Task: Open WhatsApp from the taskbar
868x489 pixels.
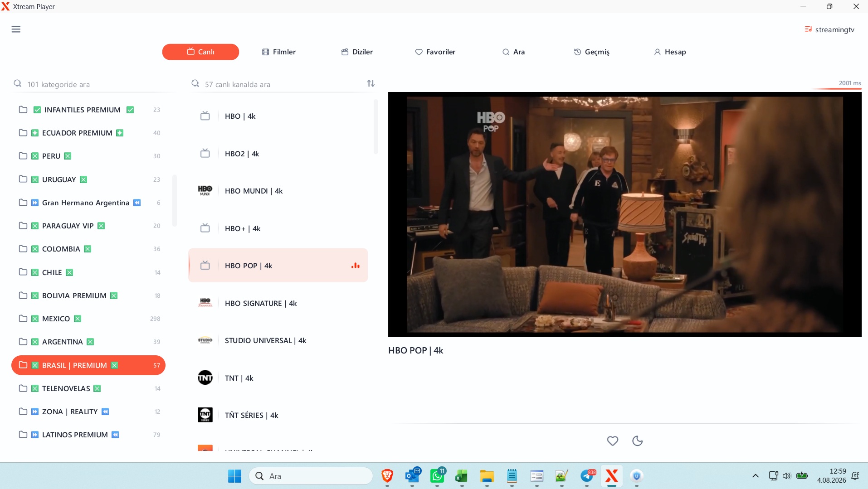Action: 438,476
